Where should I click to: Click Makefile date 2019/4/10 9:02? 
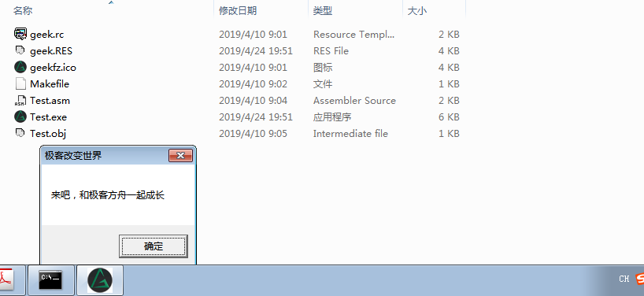coord(253,84)
